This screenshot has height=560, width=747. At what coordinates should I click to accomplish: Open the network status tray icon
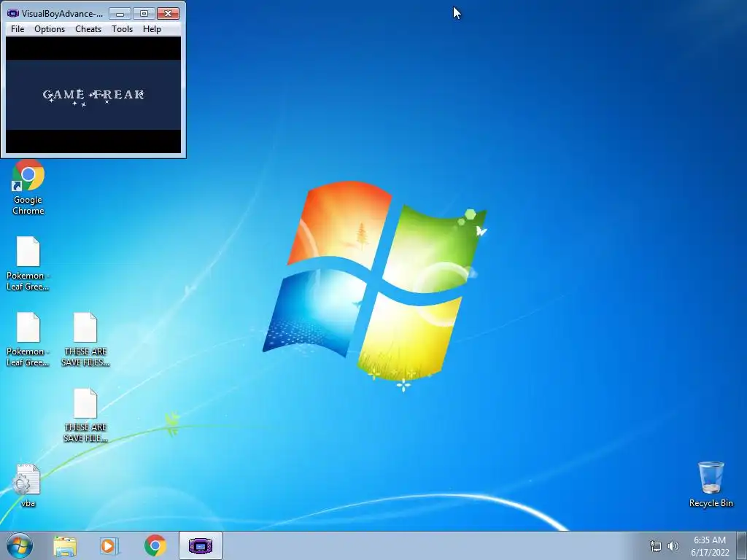point(656,546)
